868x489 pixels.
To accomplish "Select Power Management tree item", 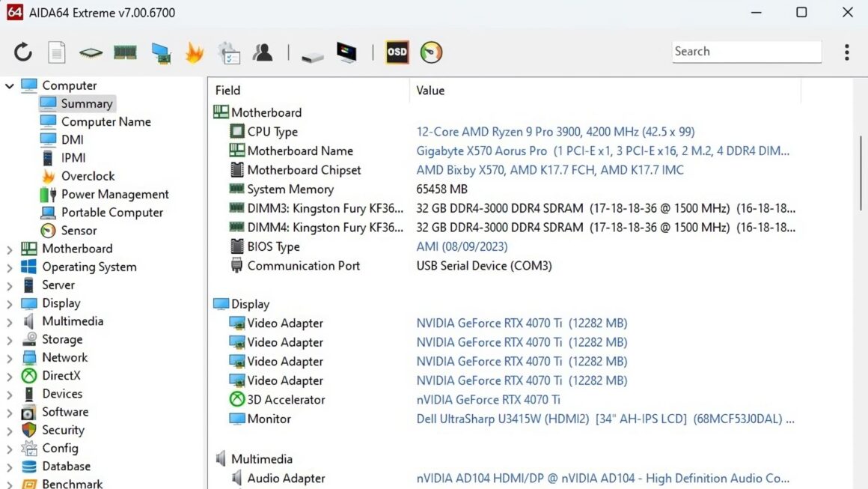I will (x=114, y=195).
